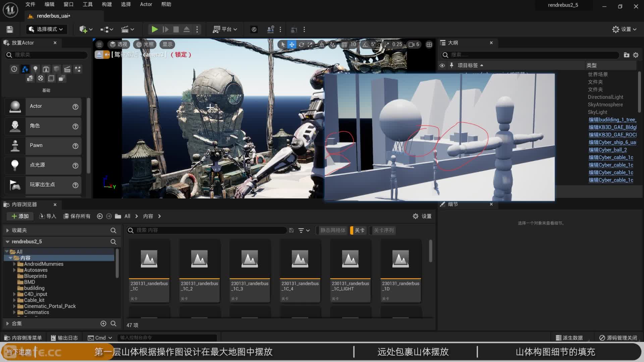Viewport: 644px width, 362px height.
Task: Activate the Scale tool in viewport
Action: pyautogui.click(x=310, y=44)
